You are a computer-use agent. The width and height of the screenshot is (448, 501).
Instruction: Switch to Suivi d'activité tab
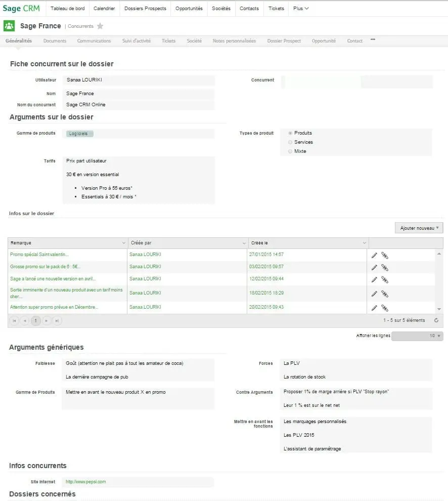pyautogui.click(x=137, y=41)
